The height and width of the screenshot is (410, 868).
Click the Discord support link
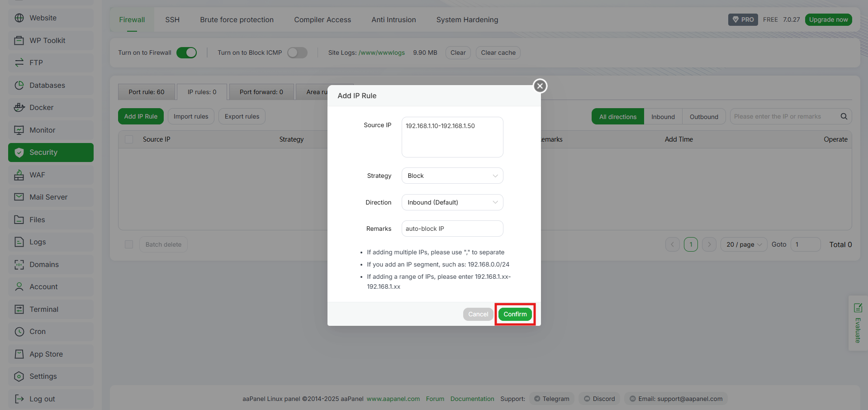[x=600, y=399]
